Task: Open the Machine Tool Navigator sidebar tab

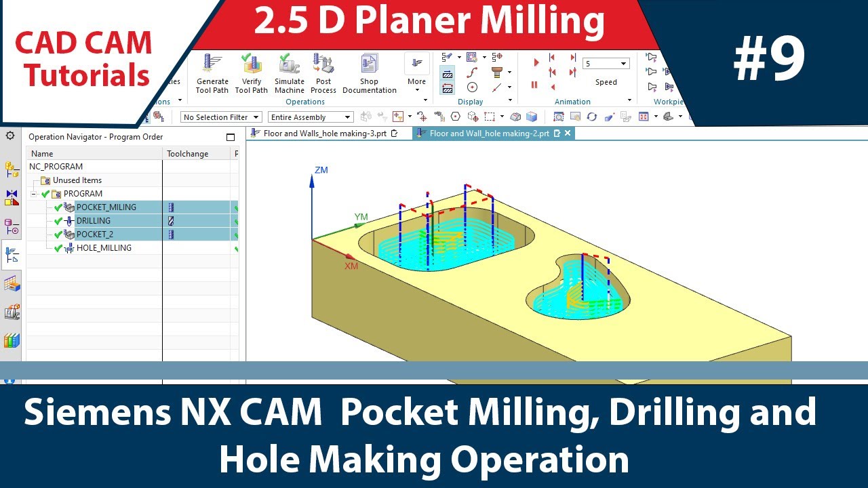Action: pyautogui.click(x=12, y=312)
